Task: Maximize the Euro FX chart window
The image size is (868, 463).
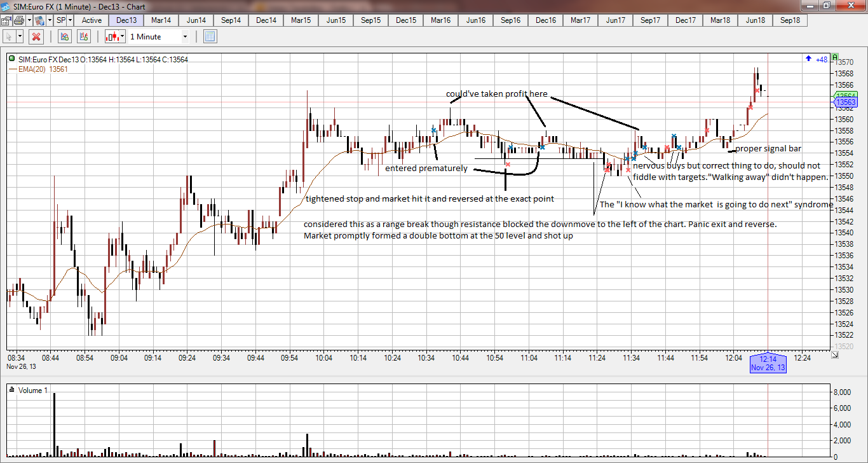Action: click(827, 6)
